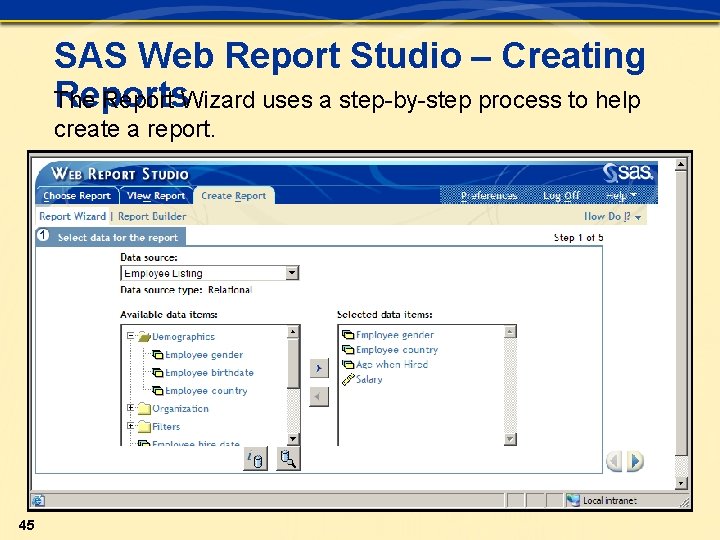
Task: Select Employee birthdate in available items
Action: pos(209,372)
